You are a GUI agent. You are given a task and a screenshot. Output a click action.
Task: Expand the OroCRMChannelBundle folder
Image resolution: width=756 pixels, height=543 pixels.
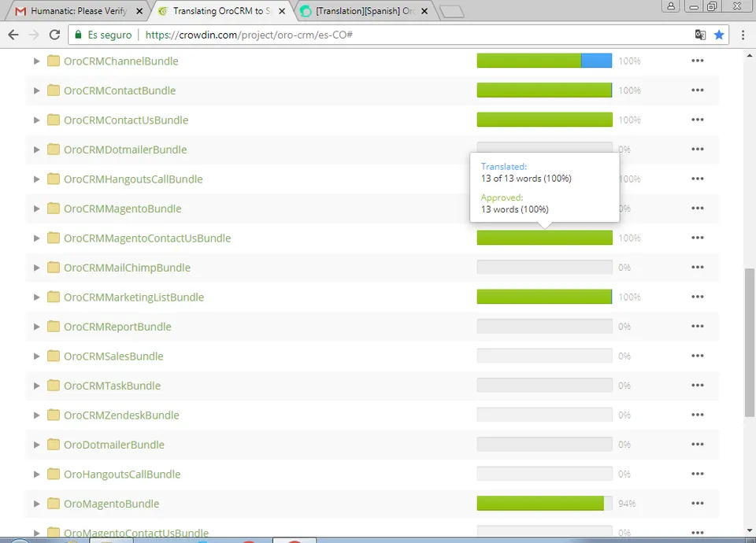pyautogui.click(x=36, y=61)
